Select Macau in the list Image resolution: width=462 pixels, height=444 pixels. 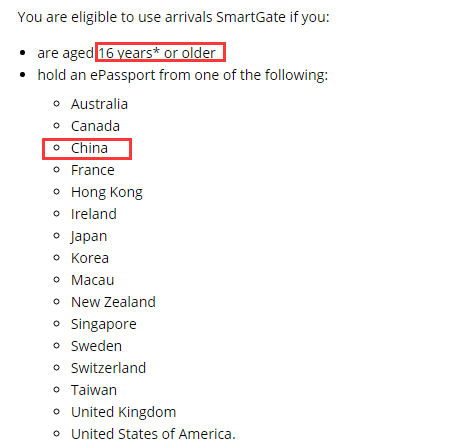tap(92, 280)
